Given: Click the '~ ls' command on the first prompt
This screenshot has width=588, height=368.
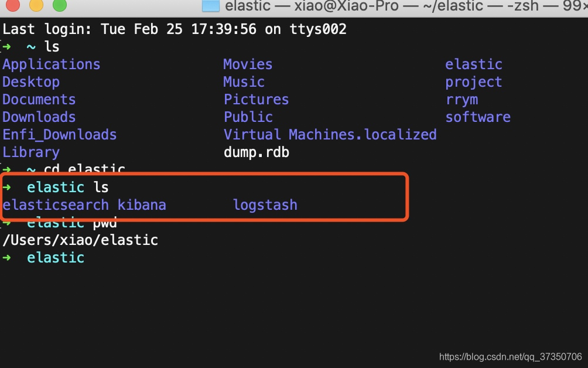Looking at the screenshot, I should pos(43,47).
